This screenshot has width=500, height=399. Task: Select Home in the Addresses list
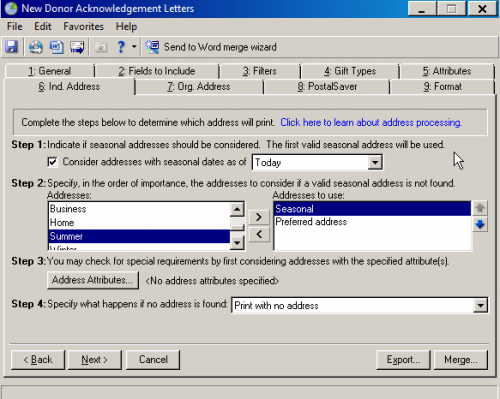(139, 223)
